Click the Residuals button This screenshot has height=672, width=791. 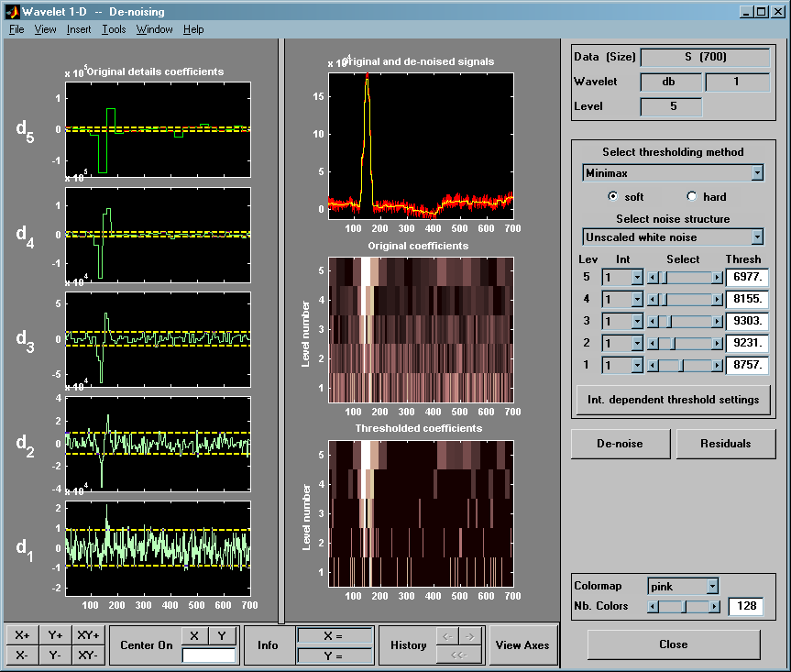(x=725, y=444)
